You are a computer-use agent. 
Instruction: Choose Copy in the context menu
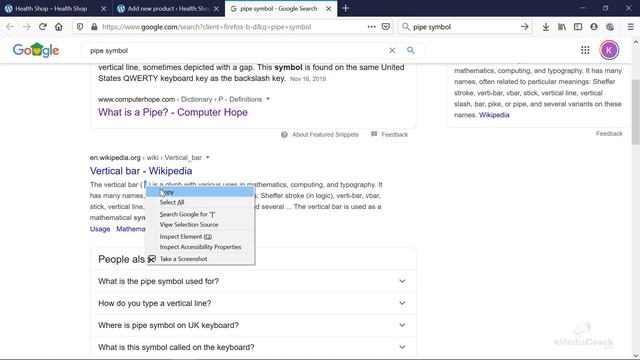click(x=200, y=192)
